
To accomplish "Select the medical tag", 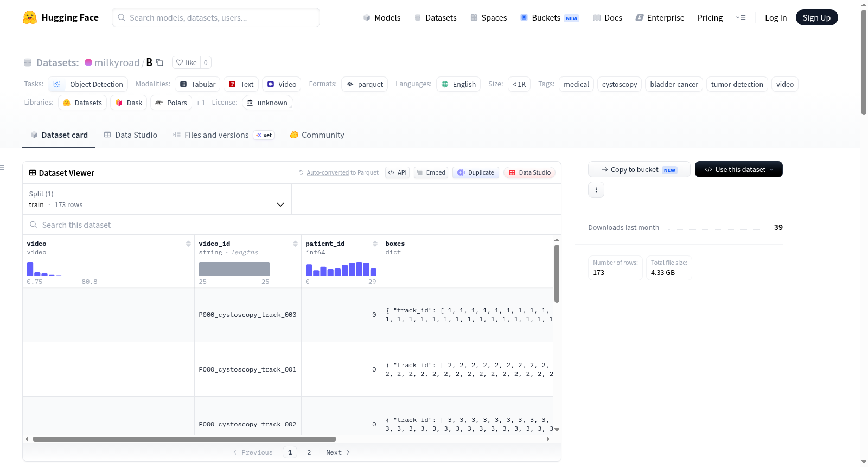I will tap(576, 84).
